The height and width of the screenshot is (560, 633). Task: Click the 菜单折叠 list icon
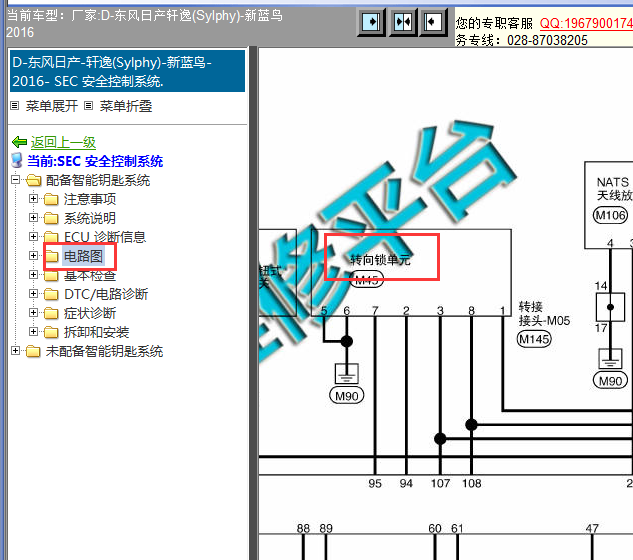coord(88,106)
